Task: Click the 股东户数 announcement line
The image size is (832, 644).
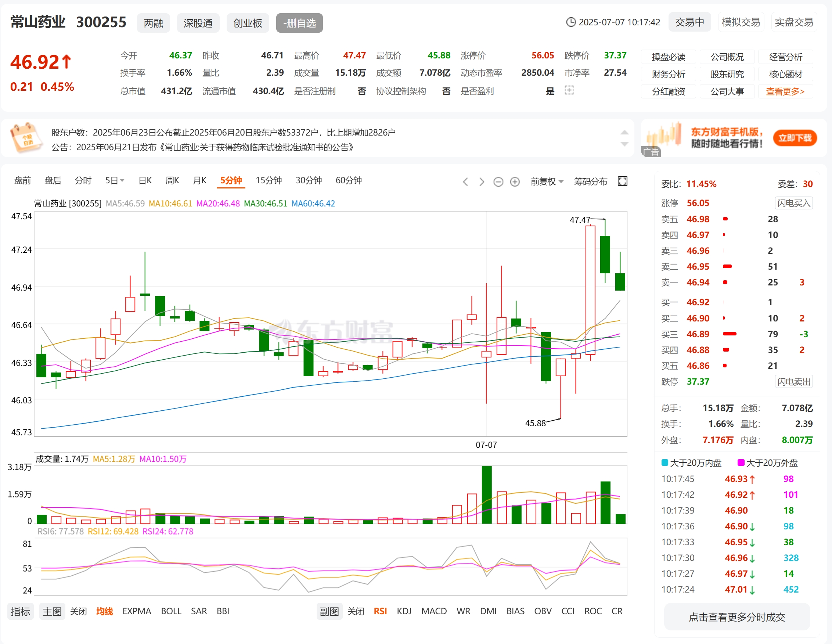Action: [223, 132]
